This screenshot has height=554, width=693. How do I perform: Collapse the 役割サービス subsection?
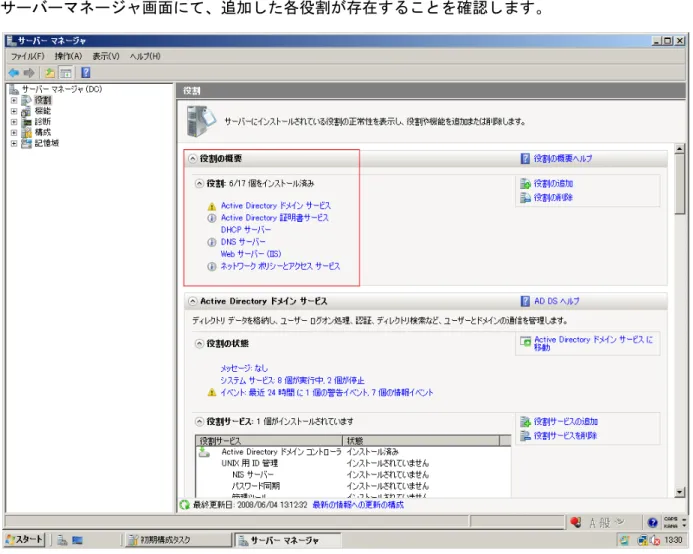[x=199, y=422]
